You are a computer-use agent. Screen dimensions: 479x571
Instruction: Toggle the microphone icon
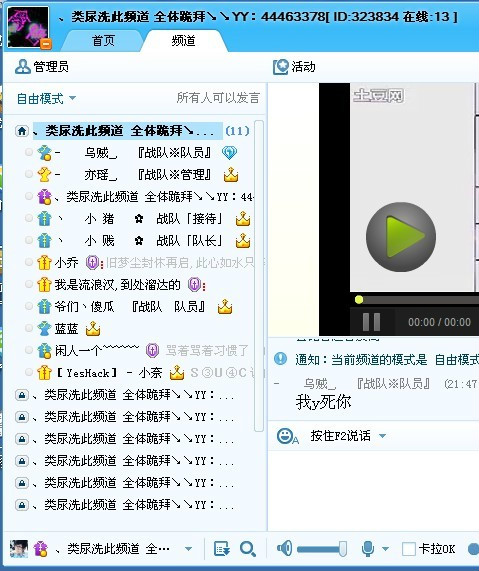tap(368, 549)
